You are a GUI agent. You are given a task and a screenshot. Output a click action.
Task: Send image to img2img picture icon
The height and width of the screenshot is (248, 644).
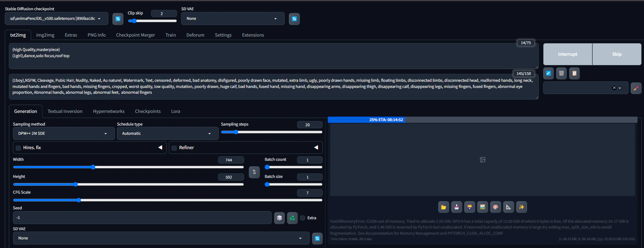[x=483, y=207]
